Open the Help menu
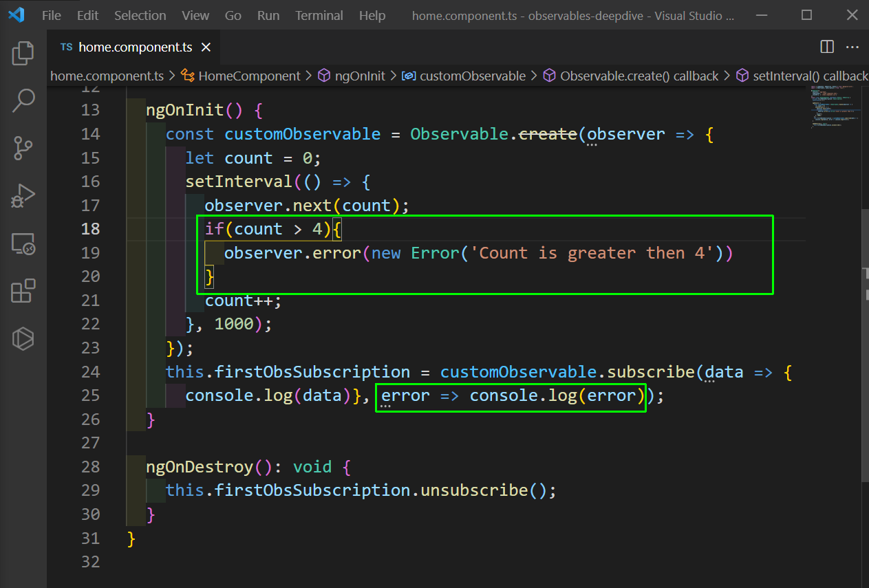 [x=372, y=15]
